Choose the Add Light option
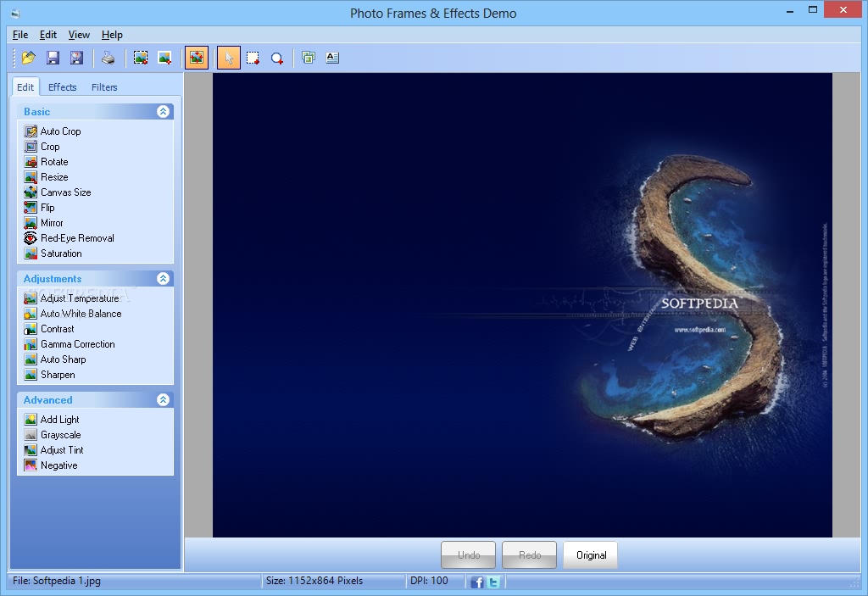Screen dimensions: 868x596 click(60, 420)
